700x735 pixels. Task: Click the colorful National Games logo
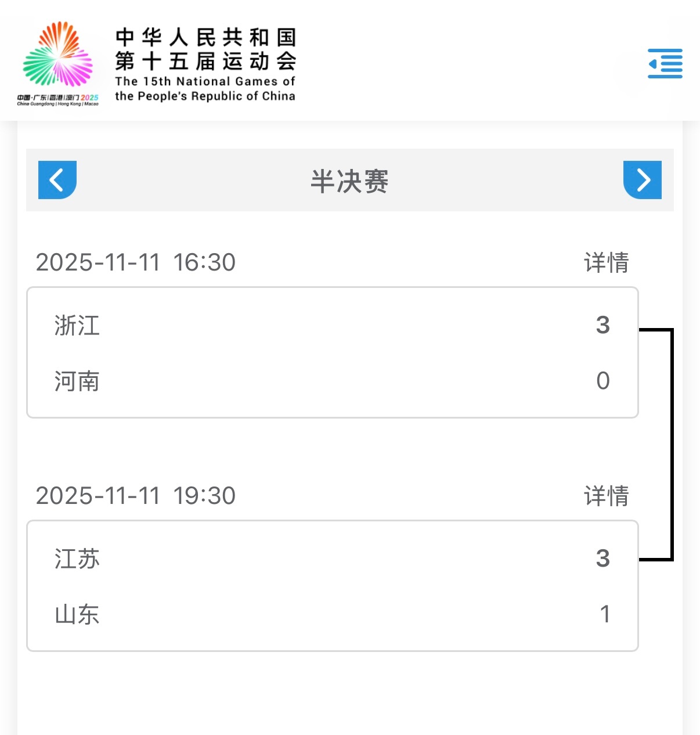pyautogui.click(x=58, y=63)
